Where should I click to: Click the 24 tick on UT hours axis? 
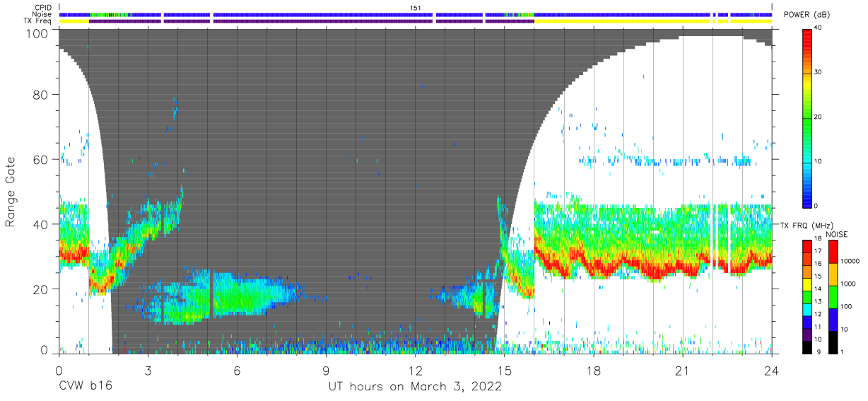pyautogui.click(x=771, y=370)
